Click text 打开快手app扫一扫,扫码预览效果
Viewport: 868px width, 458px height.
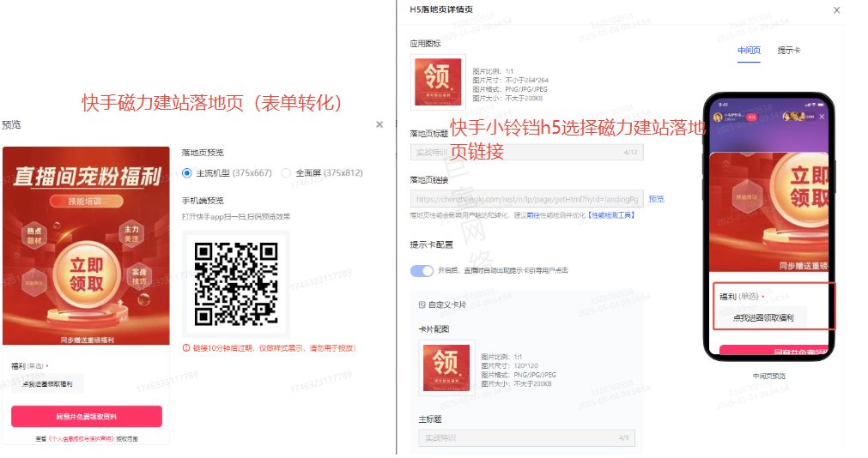click(x=236, y=217)
